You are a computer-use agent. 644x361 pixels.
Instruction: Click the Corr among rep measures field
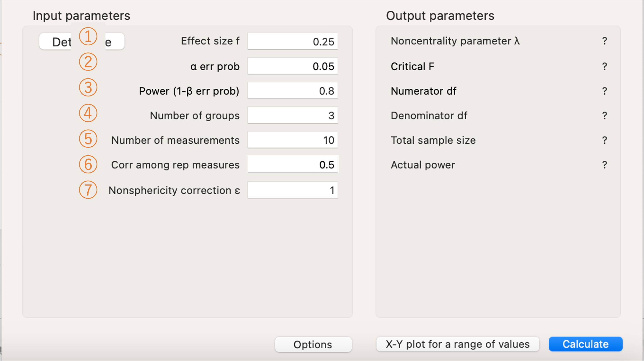tap(293, 165)
